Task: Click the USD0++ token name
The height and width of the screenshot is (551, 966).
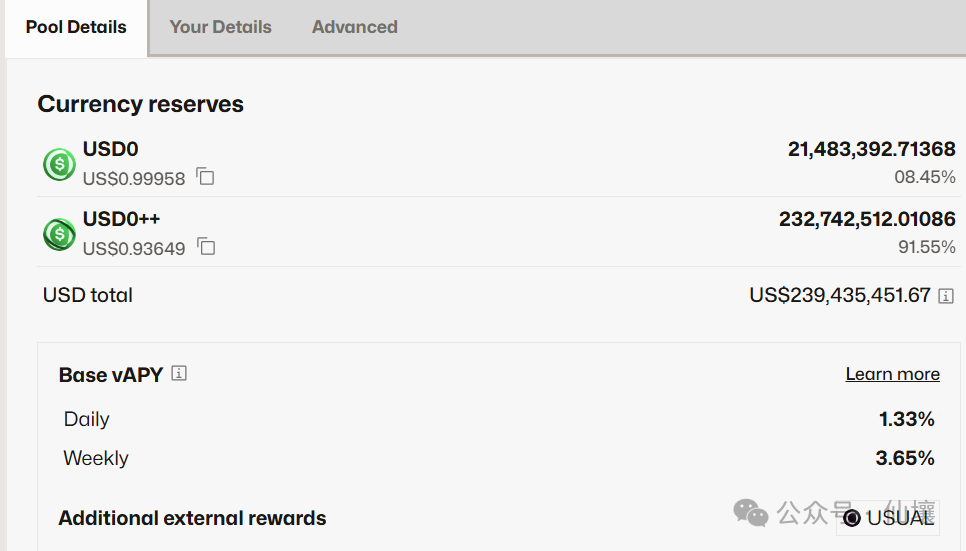Action: 121,219
